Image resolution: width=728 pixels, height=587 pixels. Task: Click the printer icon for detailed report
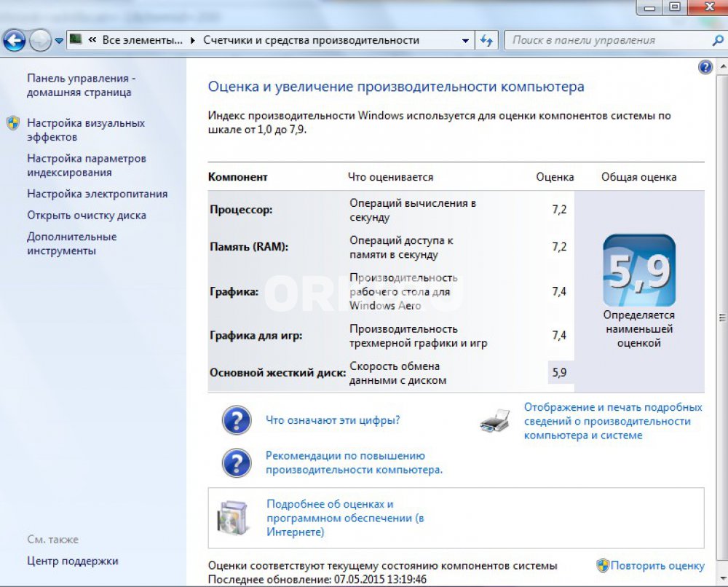[495, 421]
